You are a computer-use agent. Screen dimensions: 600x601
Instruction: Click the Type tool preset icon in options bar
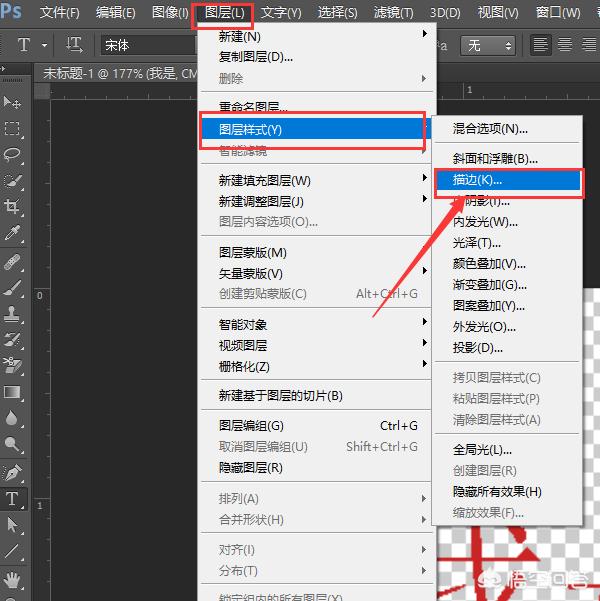pyautogui.click(x=24, y=45)
